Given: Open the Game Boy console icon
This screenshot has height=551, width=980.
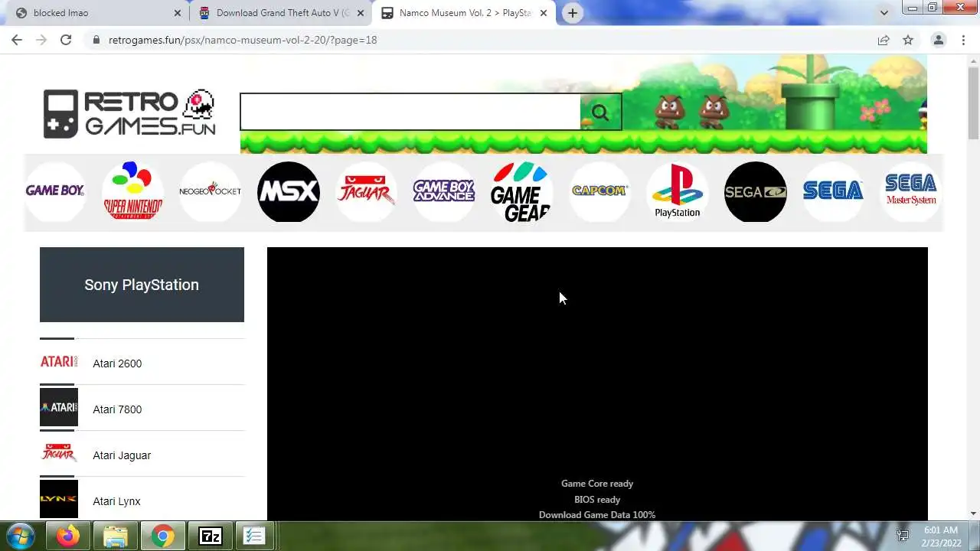Looking at the screenshot, I should click(x=55, y=191).
